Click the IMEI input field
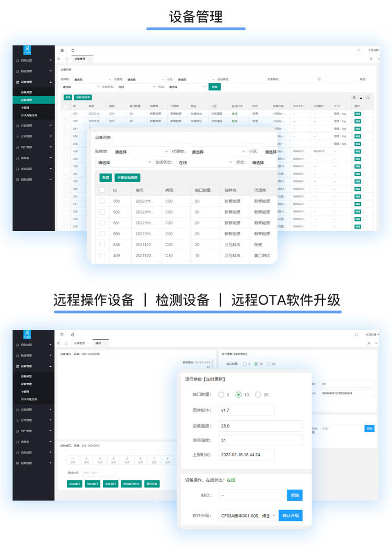The width and height of the screenshot is (392, 554). [252, 495]
